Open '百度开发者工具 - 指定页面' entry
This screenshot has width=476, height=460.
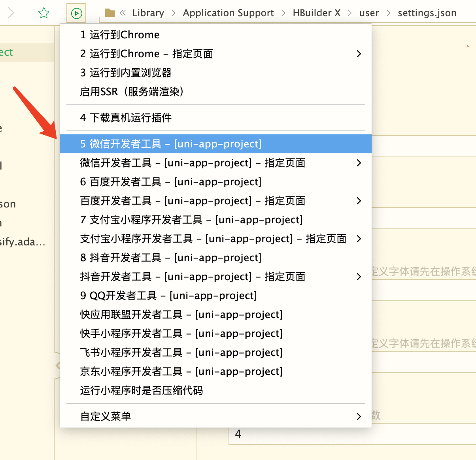216,201
